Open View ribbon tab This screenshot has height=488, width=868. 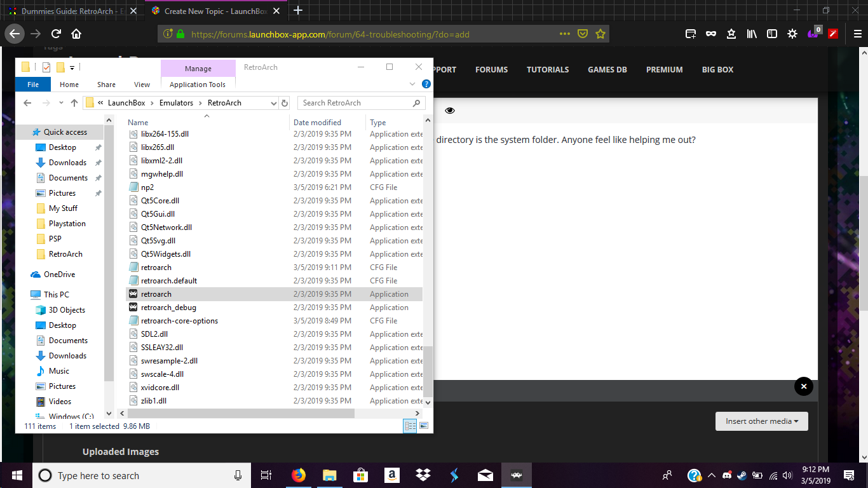(x=142, y=85)
